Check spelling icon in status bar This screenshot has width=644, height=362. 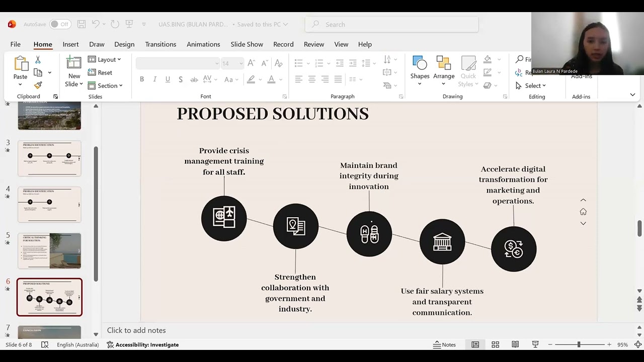[x=45, y=345]
